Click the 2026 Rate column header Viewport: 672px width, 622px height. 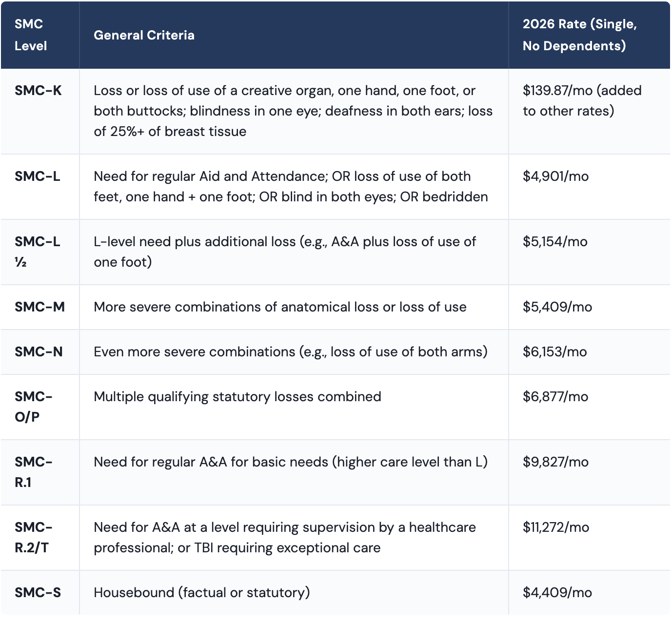tap(579, 35)
